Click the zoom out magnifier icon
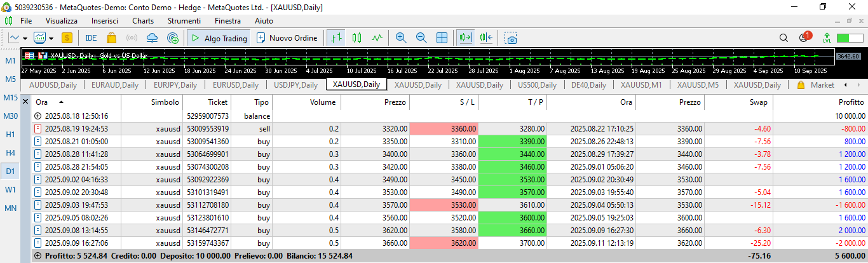This screenshot has width=868, height=263. pyautogui.click(x=421, y=38)
